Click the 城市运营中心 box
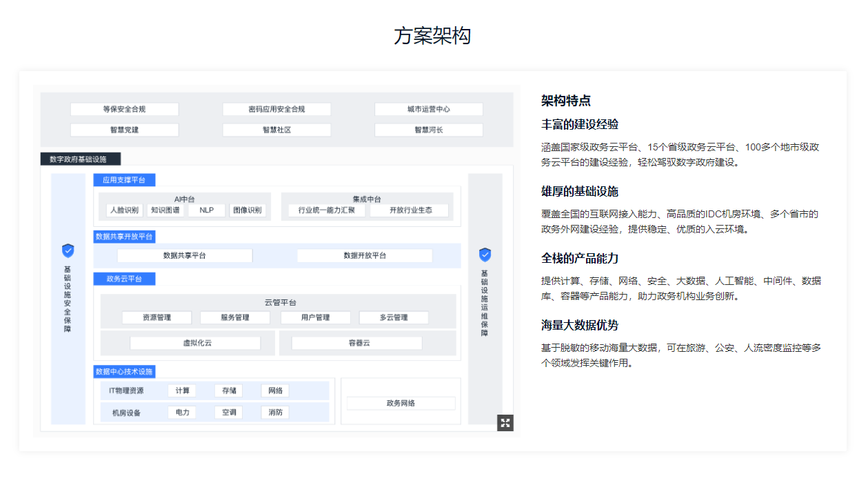This screenshot has width=868, height=485. coord(429,109)
